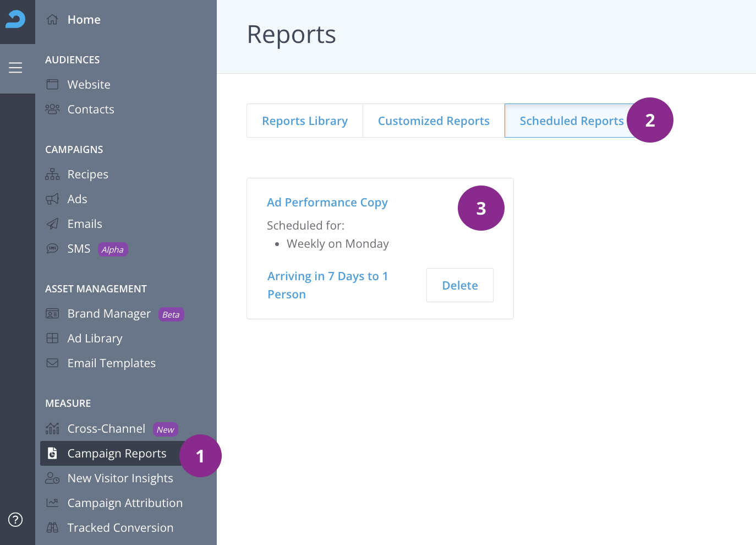Click the Brand Manager card icon
The image size is (756, 545).
[52, 313]
